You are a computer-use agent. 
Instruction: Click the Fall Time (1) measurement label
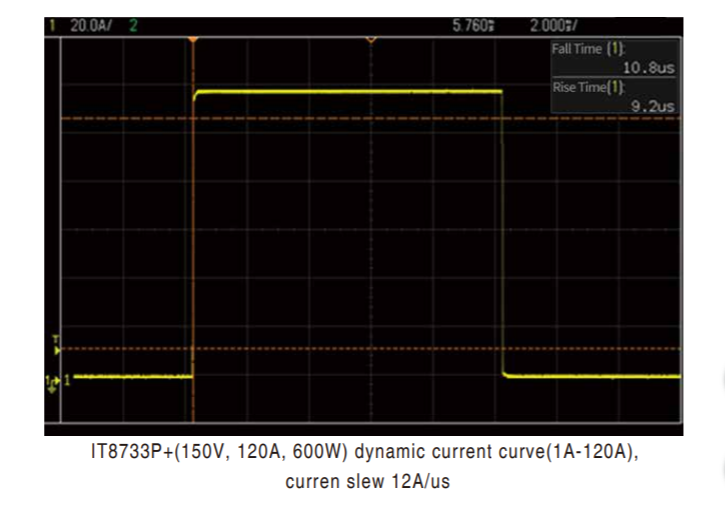588,49
